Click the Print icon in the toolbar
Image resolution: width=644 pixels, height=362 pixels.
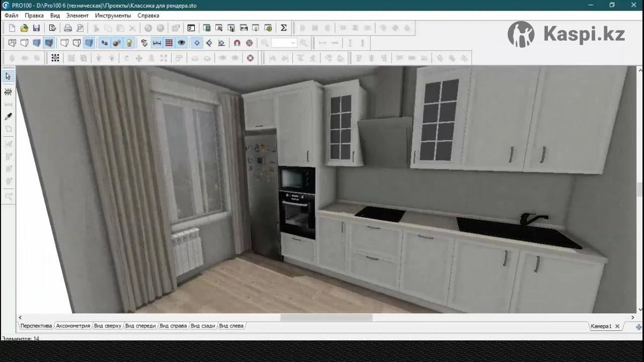(x=68, y=28)
